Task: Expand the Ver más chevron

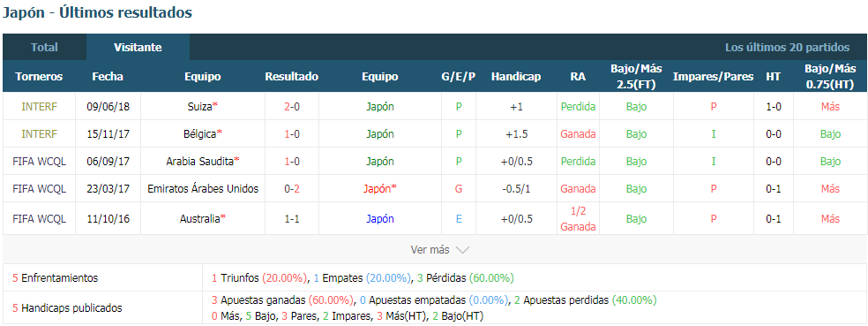Action: [462, 250]
